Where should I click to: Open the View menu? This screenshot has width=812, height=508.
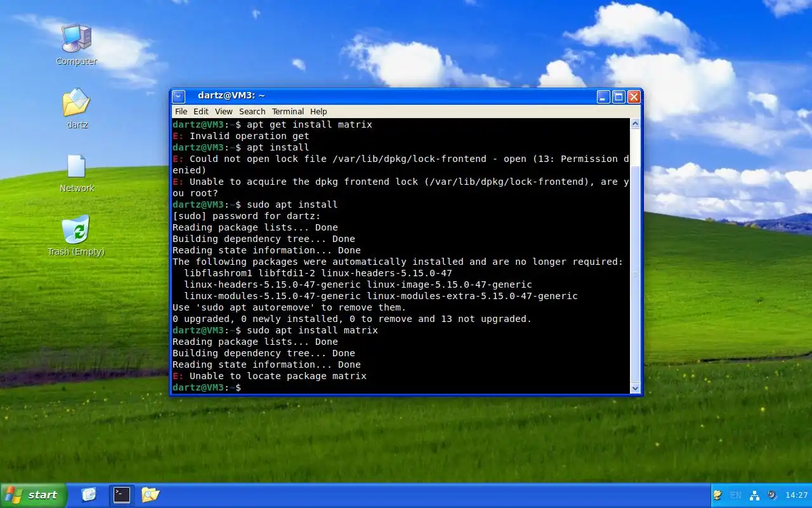click(223, 111)
